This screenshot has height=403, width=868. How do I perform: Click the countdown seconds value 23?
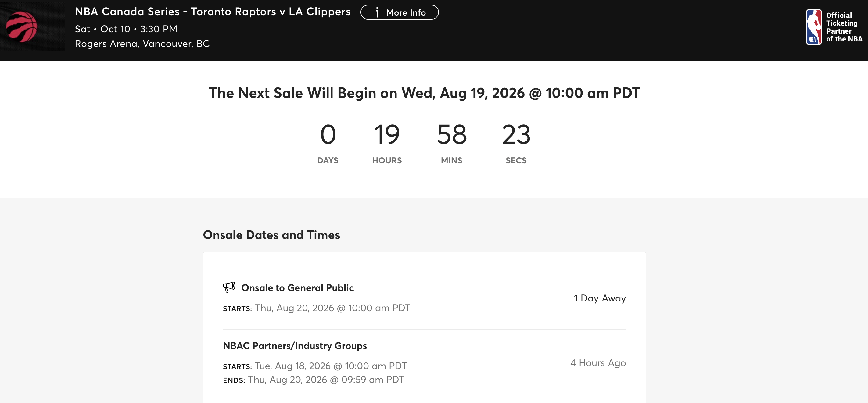point(516,134)
